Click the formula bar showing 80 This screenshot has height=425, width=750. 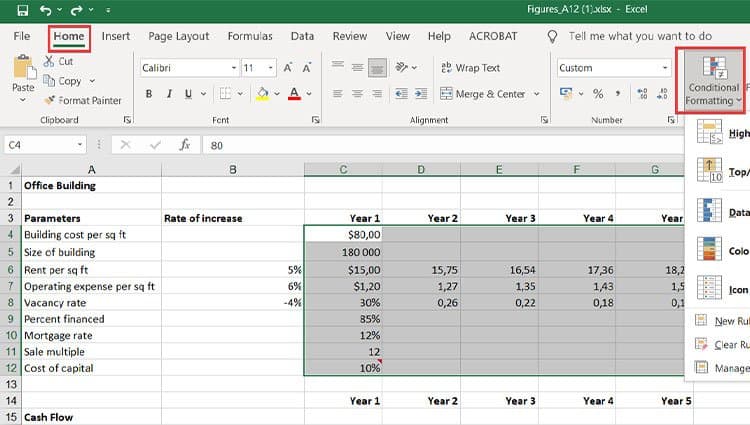443,145
